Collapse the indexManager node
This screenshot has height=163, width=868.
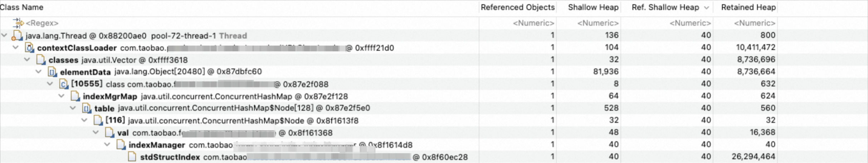click(x=107, y=145)
